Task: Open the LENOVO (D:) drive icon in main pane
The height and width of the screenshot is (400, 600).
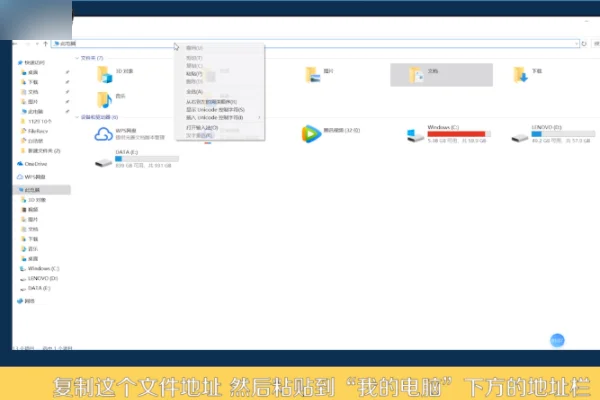Action: pyautogui.click(x=520, y=137)
